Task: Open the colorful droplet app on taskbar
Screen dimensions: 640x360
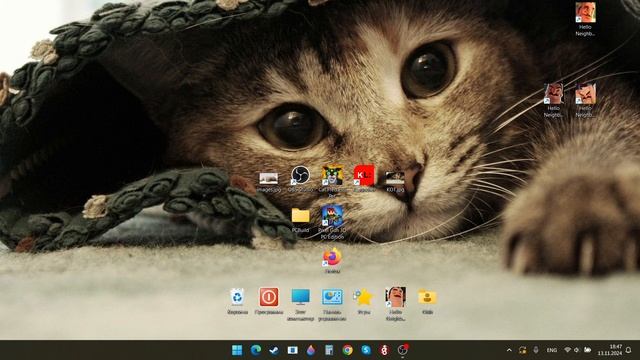Action: tap(311, 350)
